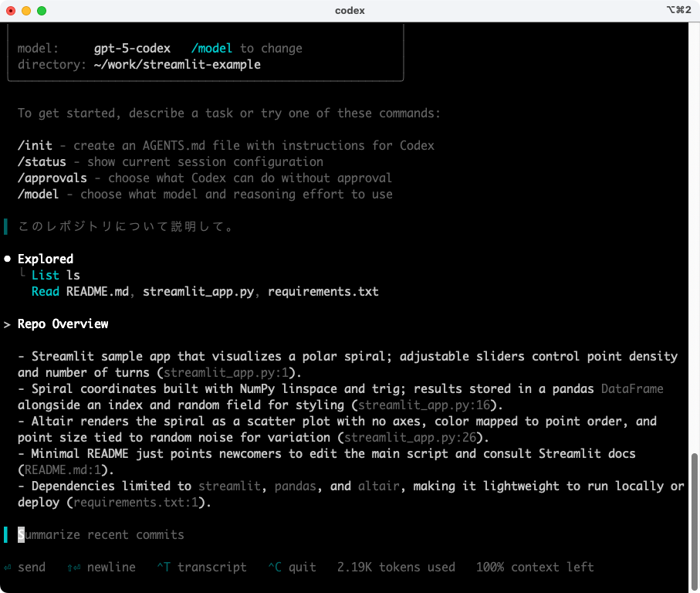Click the white bullet next to 'Explored'
Screen dimensions: 700x593
click(7, 259)
